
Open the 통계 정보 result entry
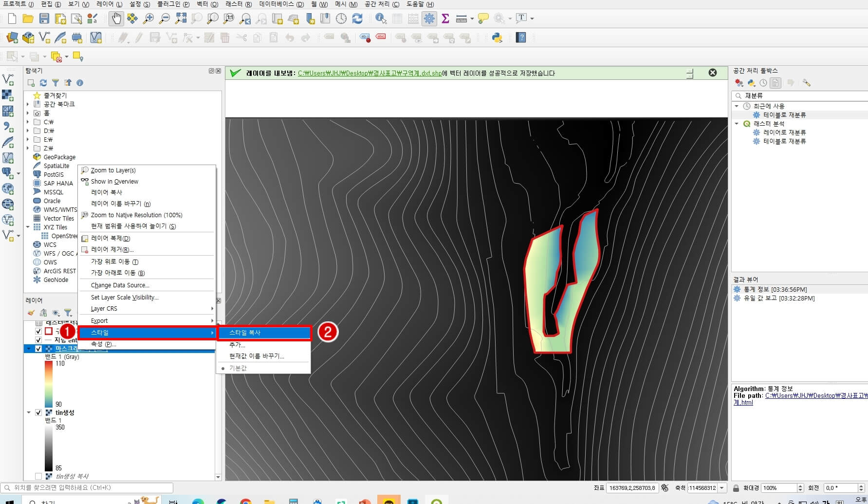(x=775, y=289)
